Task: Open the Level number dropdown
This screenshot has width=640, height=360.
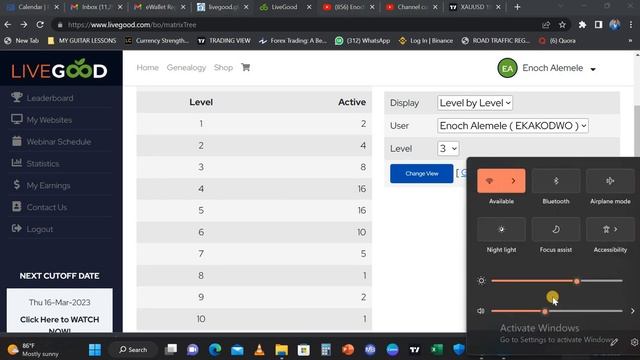Action: pyautogui.click(x=448, y=148)
